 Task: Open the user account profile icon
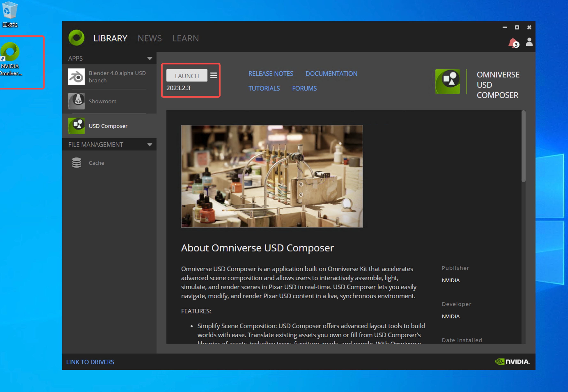pos(529,42)
